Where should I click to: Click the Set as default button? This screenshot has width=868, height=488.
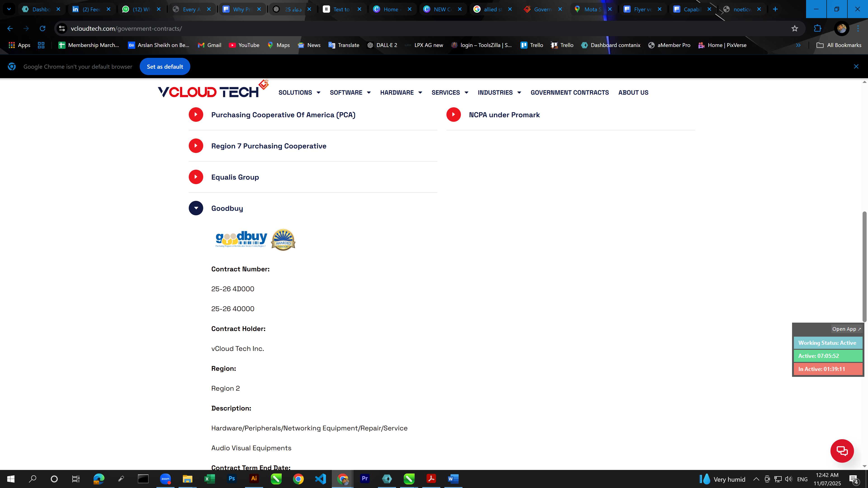click(165, 67)
